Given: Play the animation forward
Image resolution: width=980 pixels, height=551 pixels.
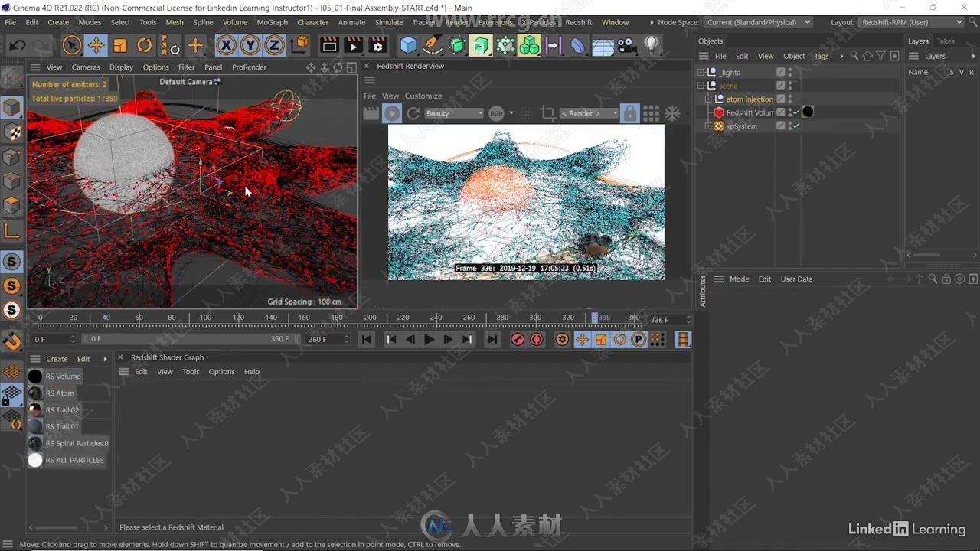Looking at the screenshot, I should pos(429,339).
